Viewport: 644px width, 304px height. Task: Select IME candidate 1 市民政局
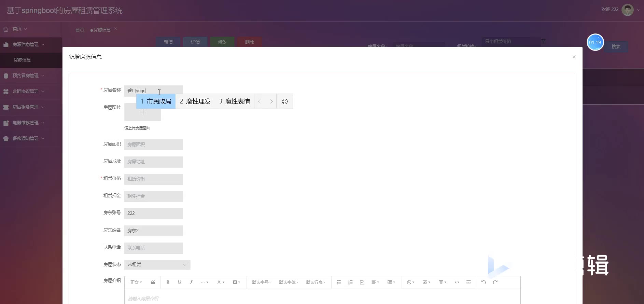pyautogui.click(x=156, y=101)
